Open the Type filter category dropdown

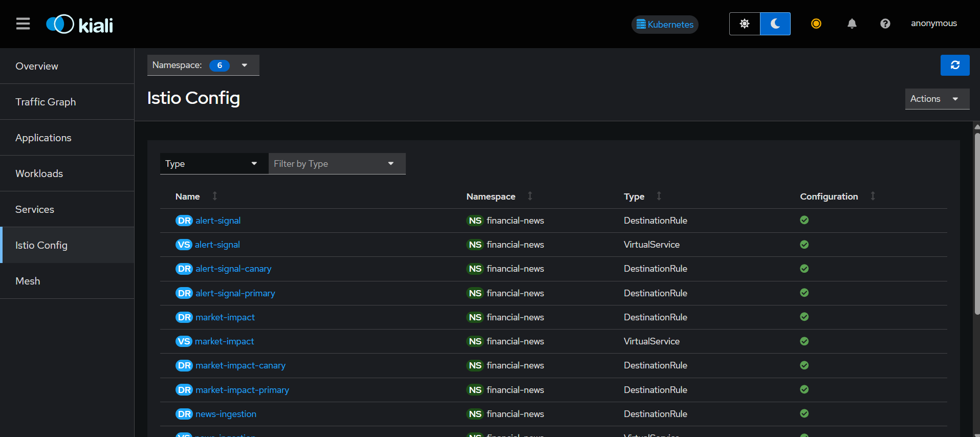tap(214, 164)
